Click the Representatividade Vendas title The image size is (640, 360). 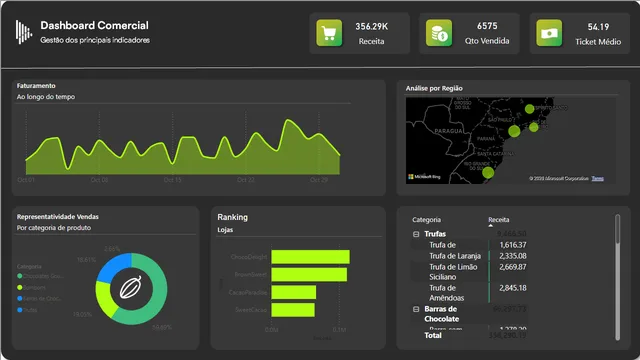tap(58, 217)
